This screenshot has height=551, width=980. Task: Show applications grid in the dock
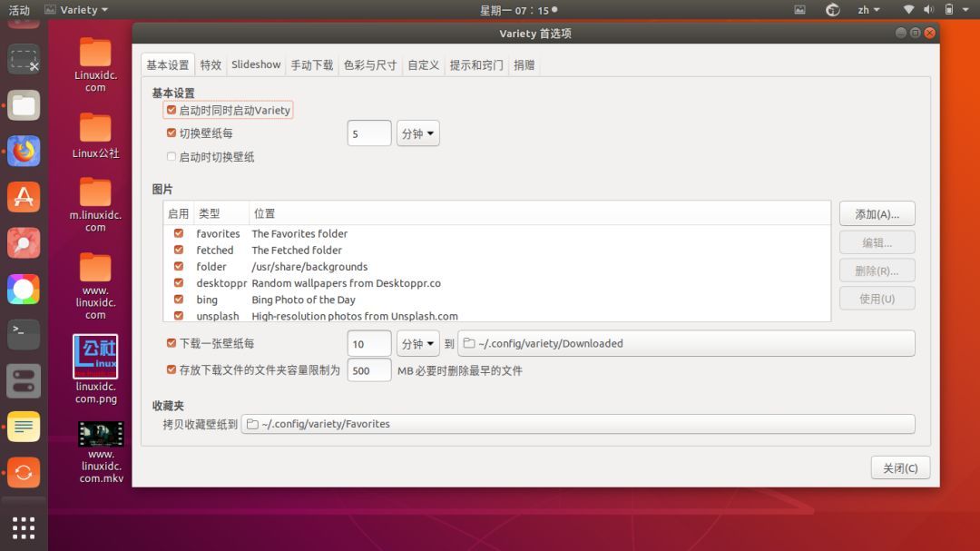click(x=24, y=528)
